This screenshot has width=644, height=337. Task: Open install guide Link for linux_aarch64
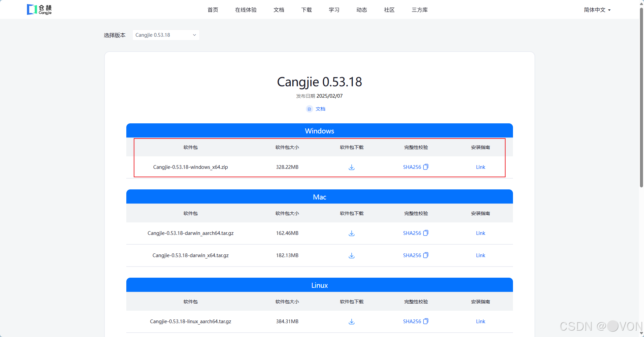(x=481, y=321)
